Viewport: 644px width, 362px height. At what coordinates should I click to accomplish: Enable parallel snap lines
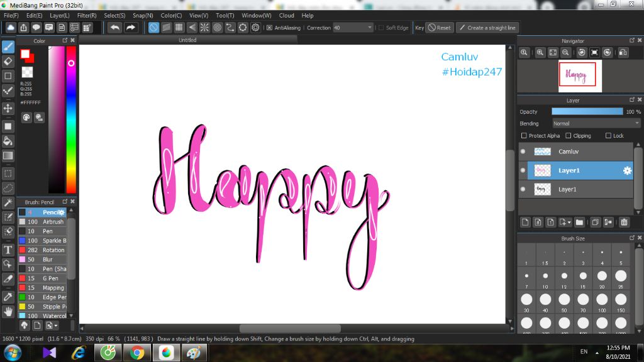pos(166,28)
